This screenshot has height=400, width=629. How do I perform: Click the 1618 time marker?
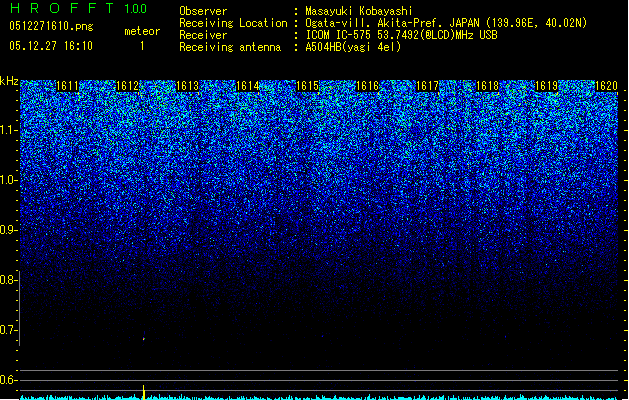coord(487,86)
